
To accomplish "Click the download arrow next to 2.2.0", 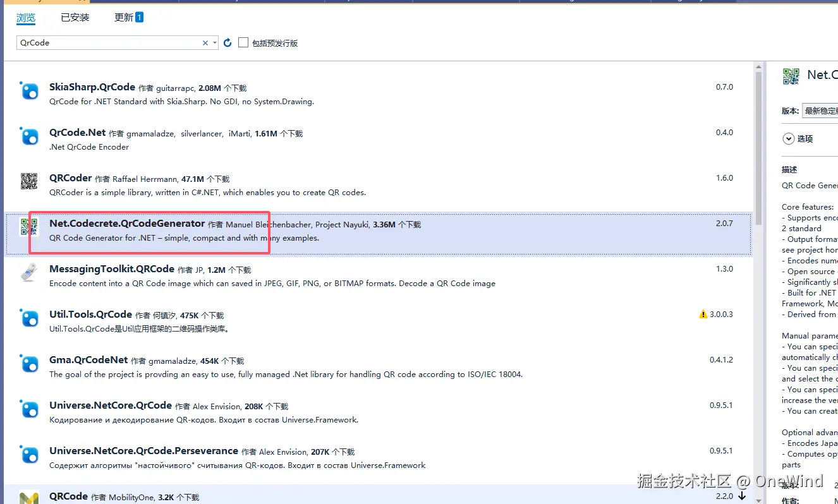I will tap(742, 496).
